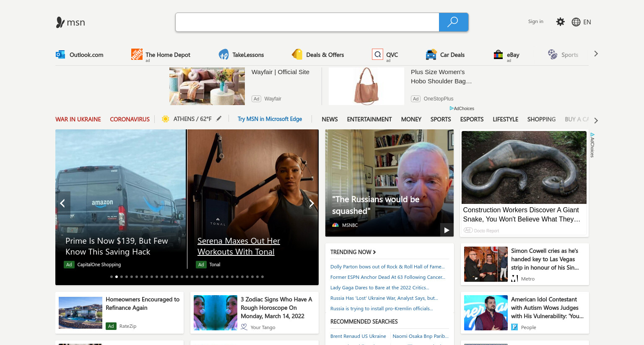Click the Sign in link
The height and width of the screenshot is (345, 644).
[x=535, y=21]
